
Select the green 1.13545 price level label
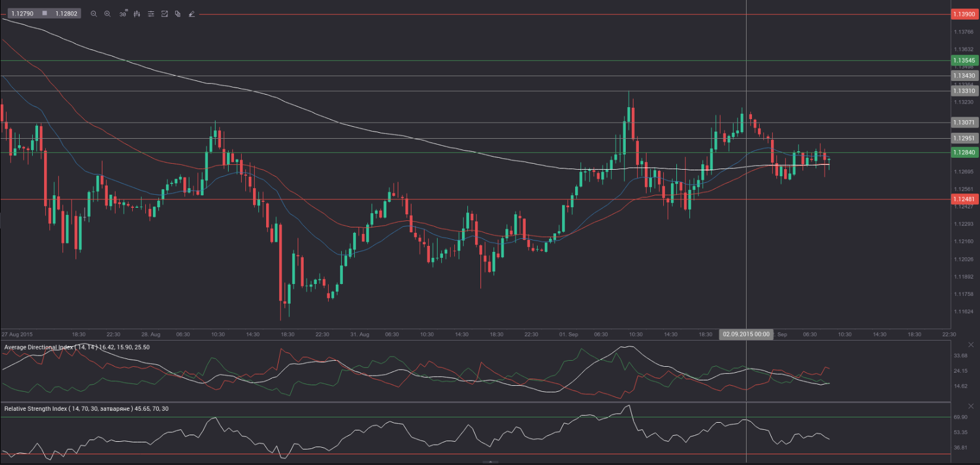tap(964, 60)
